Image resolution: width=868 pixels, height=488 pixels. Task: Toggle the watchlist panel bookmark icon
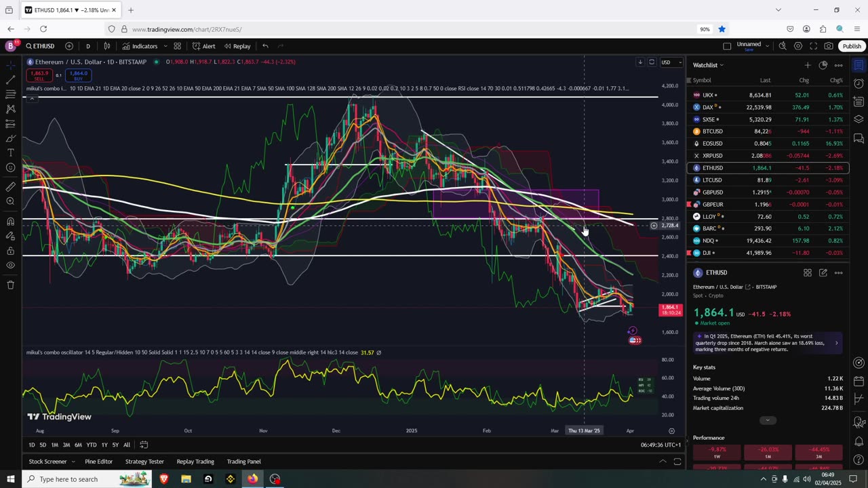click(859, 65)
